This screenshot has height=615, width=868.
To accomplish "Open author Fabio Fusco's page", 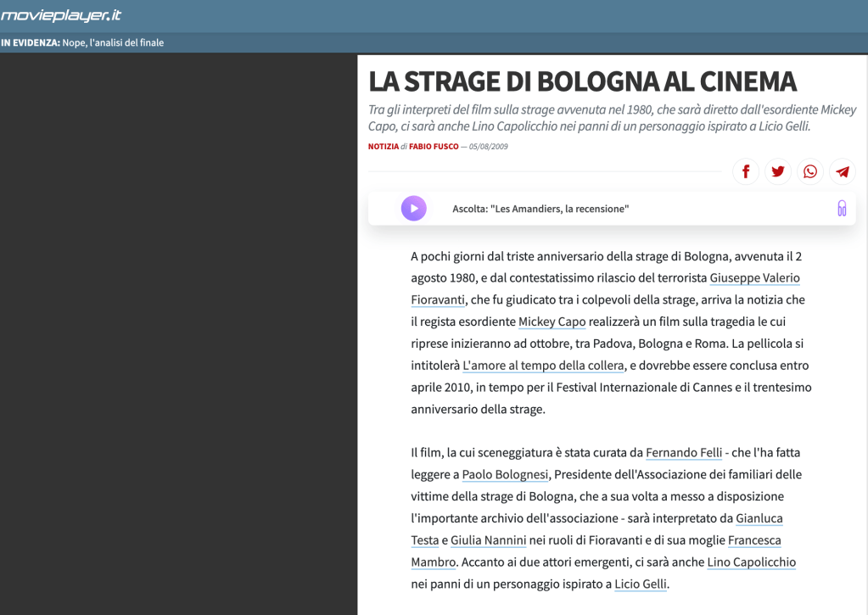I will coord(434,147).
